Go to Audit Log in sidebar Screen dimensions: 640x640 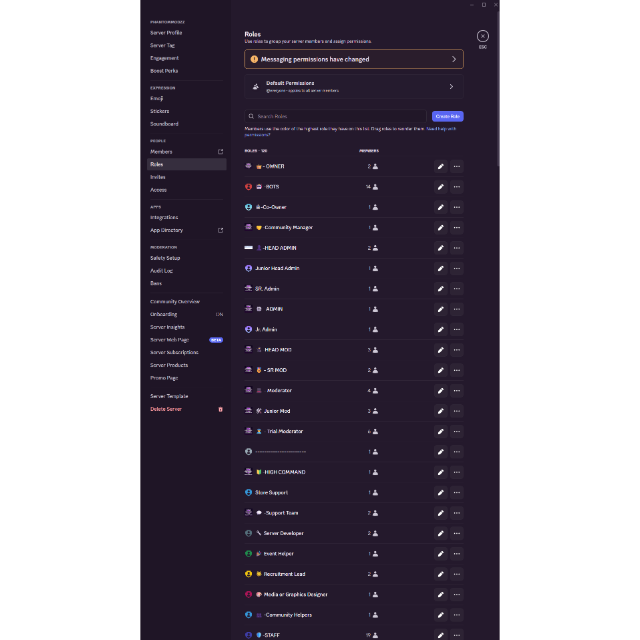[x=162, y=270]
